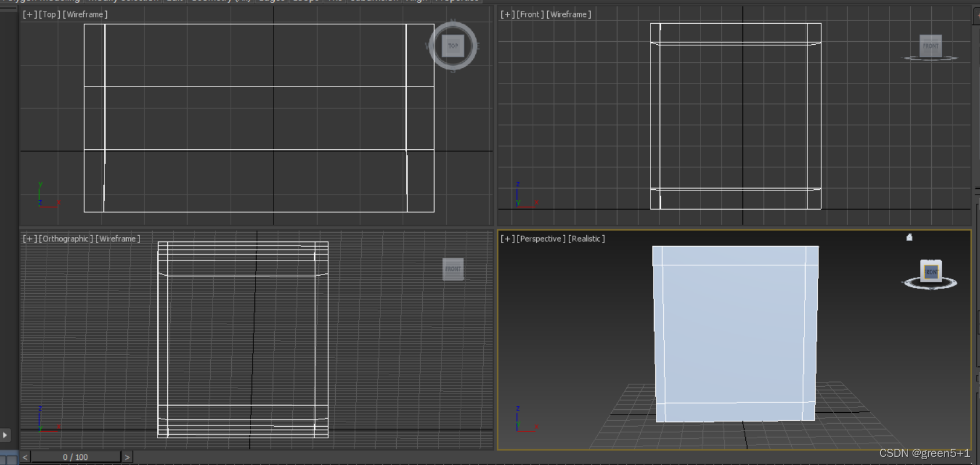This screenshot has height=465, width=980.
Task: Open the [Front] view label menu
Action: click(x=530, y=14)
